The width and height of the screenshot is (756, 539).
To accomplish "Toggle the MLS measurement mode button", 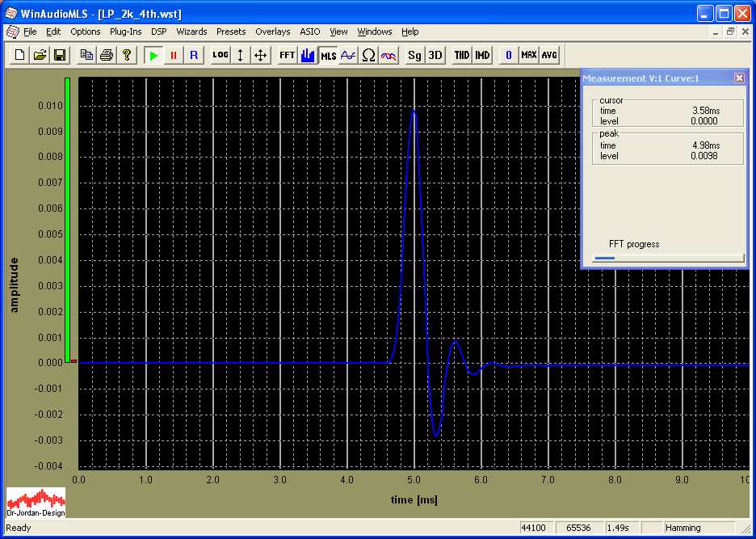I will click(328, 55).
